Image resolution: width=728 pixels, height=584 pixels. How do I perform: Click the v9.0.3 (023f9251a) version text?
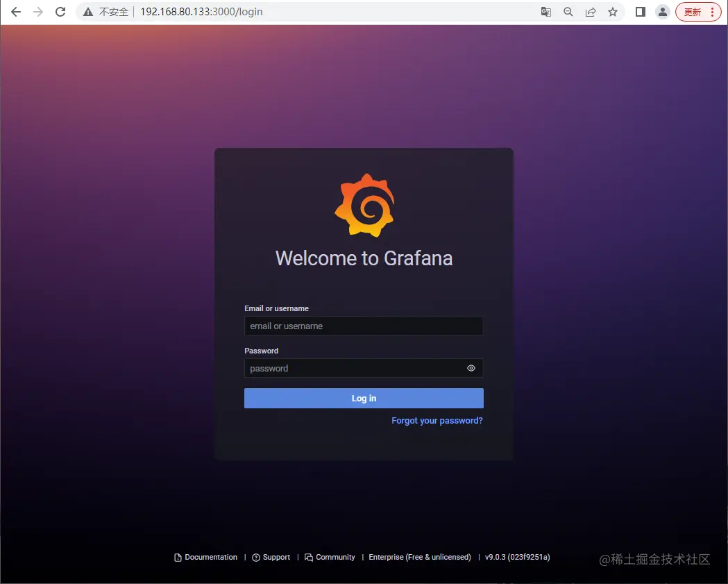(517, 557)
